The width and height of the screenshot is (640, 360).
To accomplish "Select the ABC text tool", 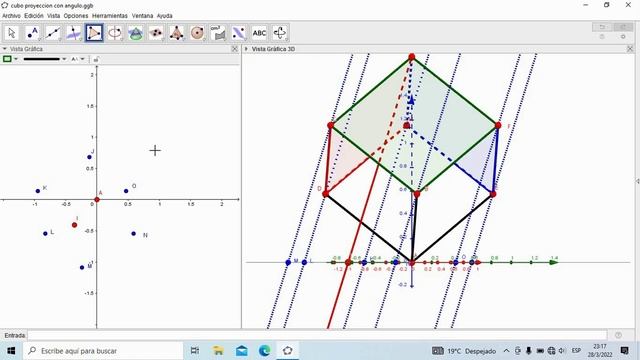I will pos(260,33).
